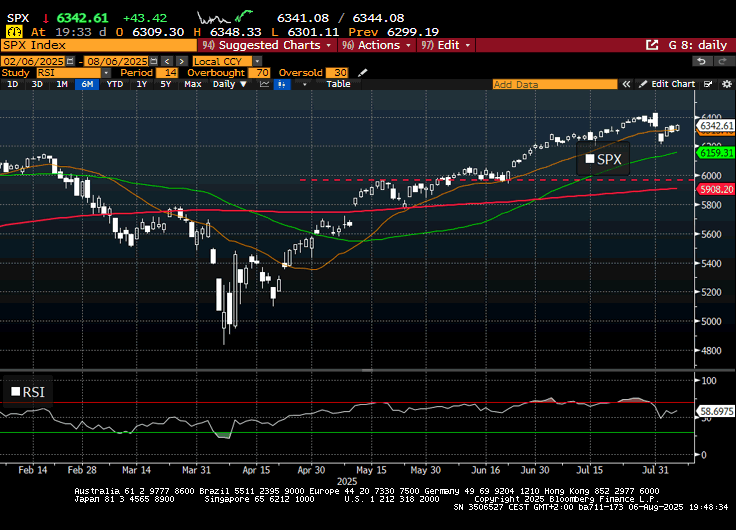Image resolution: width=736 pixels, height=530 pixels.
Task: Collapse toolbar with double-left chevrons
Action: pos(626,84)
